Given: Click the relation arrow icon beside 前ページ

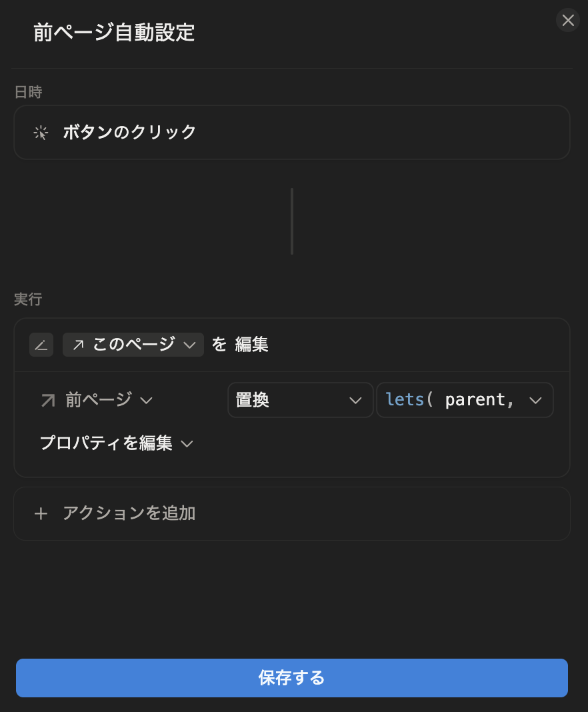Looking at the screenshot, I should click(x=48, y=400).
